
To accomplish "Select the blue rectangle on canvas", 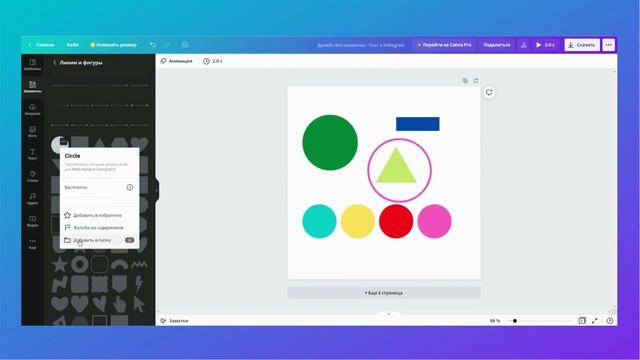I will point(418,124).
